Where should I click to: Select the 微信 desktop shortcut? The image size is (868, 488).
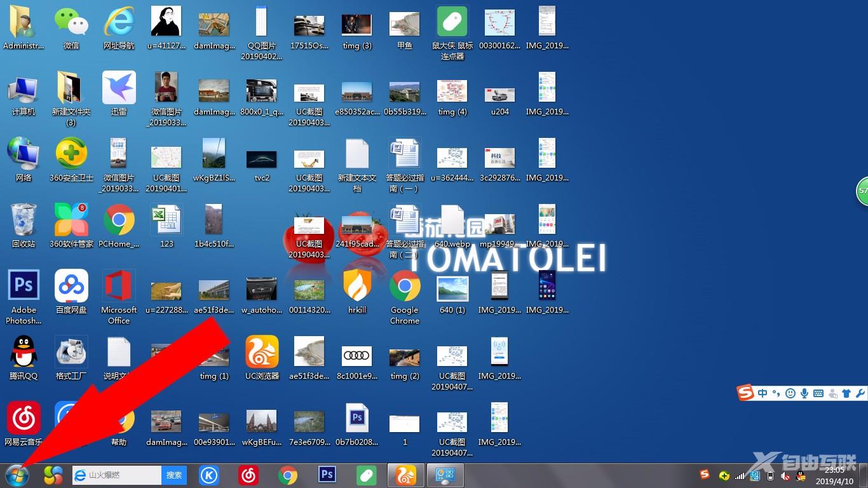click(x=71, y=29)
